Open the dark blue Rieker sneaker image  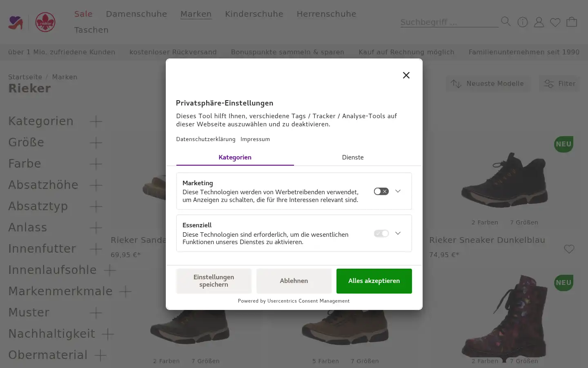click(505, 180)
